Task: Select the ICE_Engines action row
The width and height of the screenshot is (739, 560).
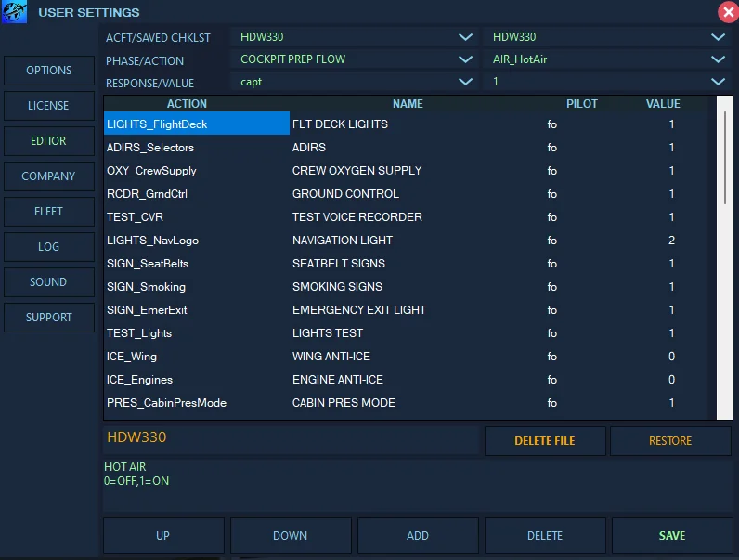Action: pyautogui.click(x=197, y=380)
